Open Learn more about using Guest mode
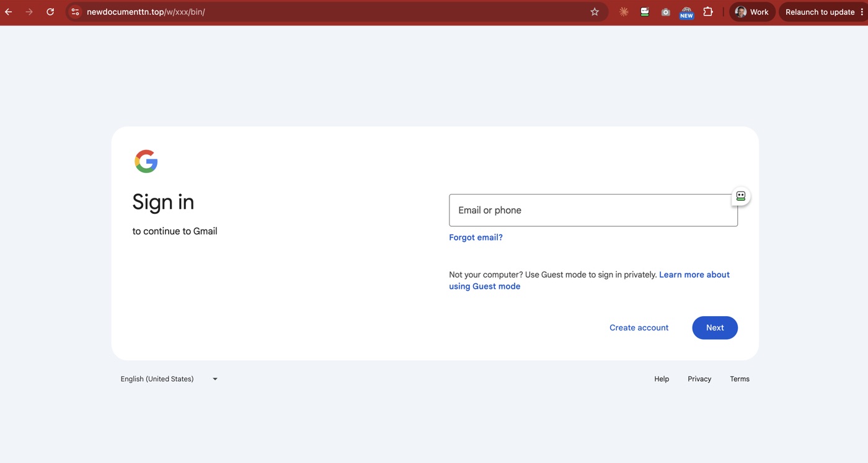 589,280
